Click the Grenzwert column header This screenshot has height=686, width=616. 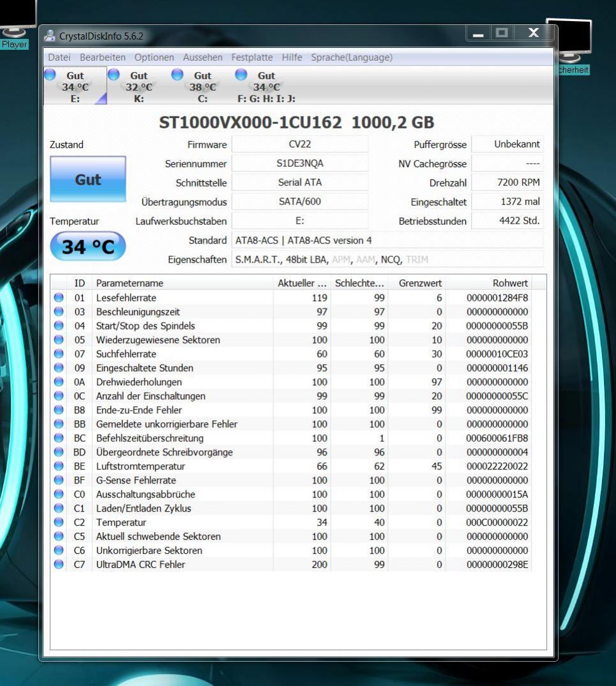pos(417,283)
